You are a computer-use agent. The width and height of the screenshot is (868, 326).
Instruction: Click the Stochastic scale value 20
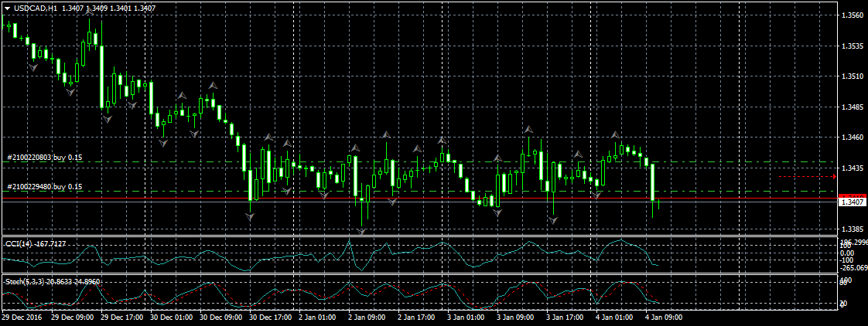845,304
